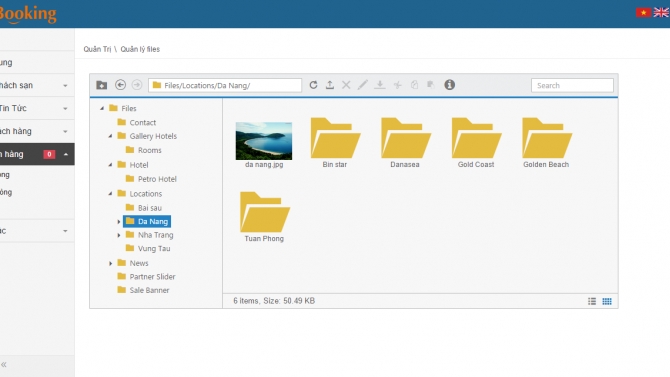Viewport: 670px width, 377px height.
Task: Click the Booking logo
Action: tap(28, 14)
